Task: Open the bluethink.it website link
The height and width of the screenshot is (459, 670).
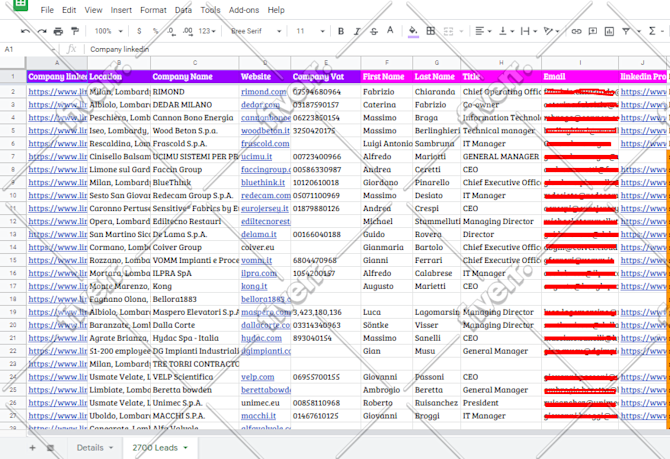Action: click(263, 182)
